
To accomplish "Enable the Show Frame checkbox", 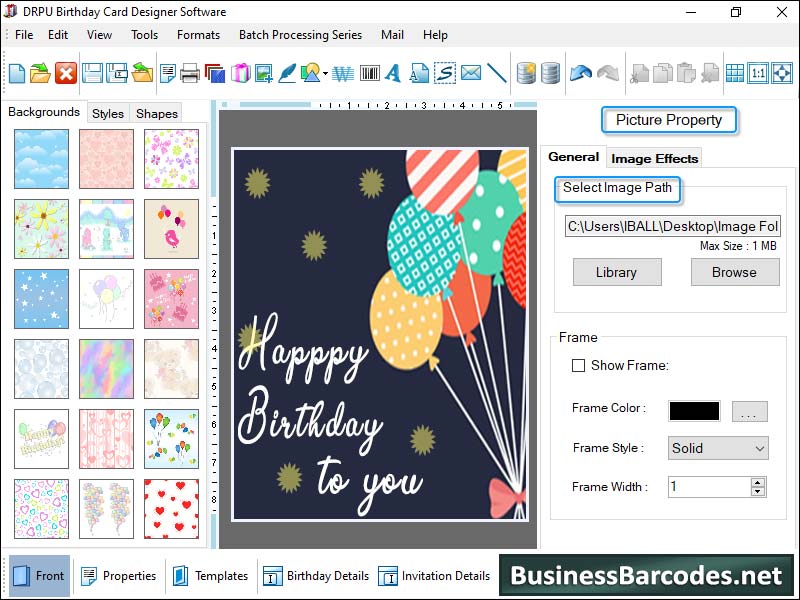I will [578, 366].
